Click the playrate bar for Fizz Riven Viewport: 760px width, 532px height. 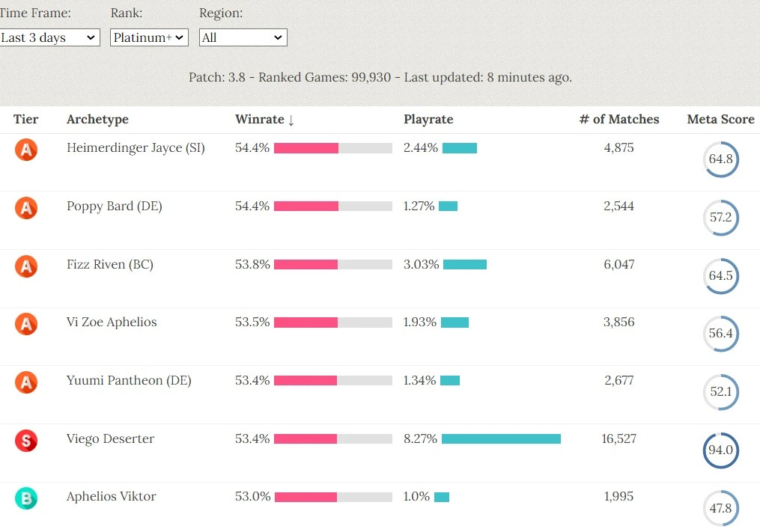coord(465,265)
